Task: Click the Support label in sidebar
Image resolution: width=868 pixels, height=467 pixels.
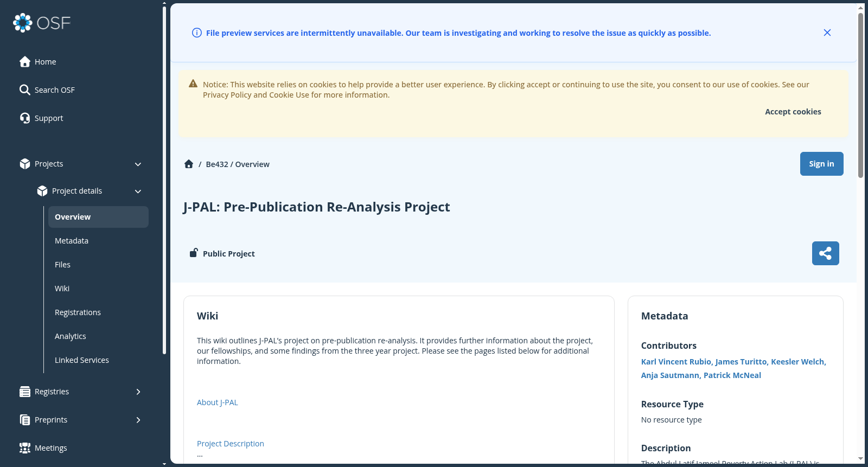Action: tap(49, 118)
